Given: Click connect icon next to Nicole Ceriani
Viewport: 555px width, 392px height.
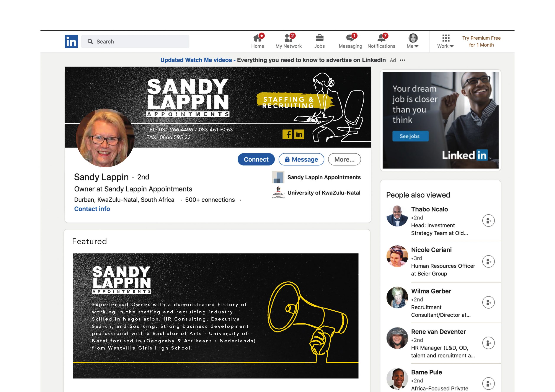Looking at the screenshot, I should pyautogui.click(x=488, y=261).
